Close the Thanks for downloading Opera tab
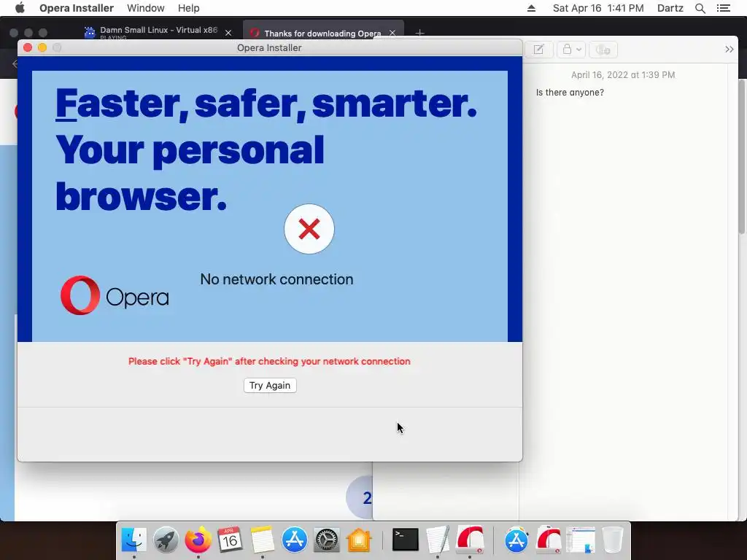The image size is (747, 560). [x=392, y=33]
